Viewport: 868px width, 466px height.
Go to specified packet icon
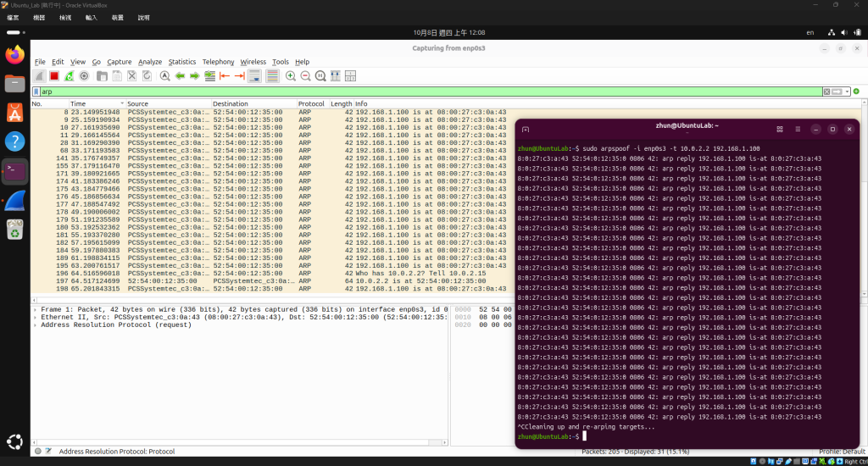pos(210,76)
